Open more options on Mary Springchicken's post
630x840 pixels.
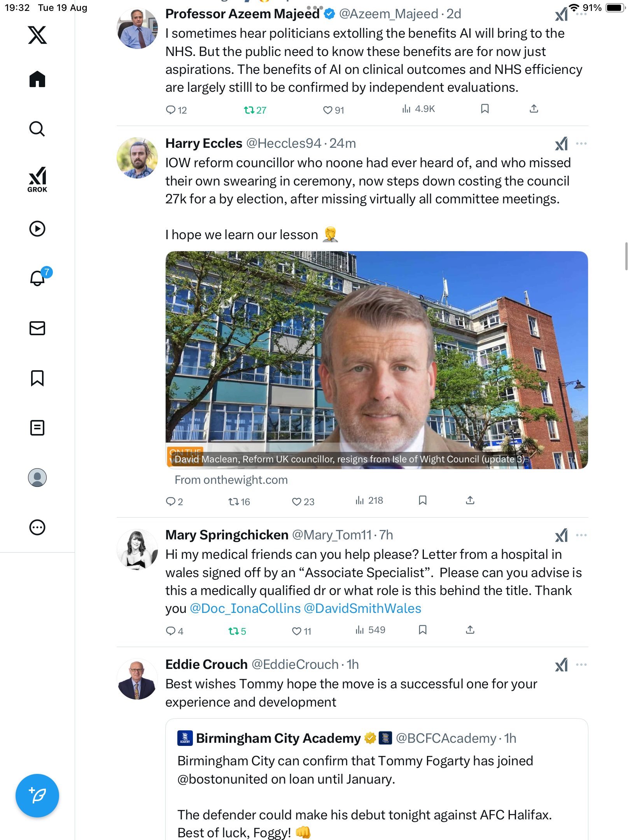[x=581, y=535]
